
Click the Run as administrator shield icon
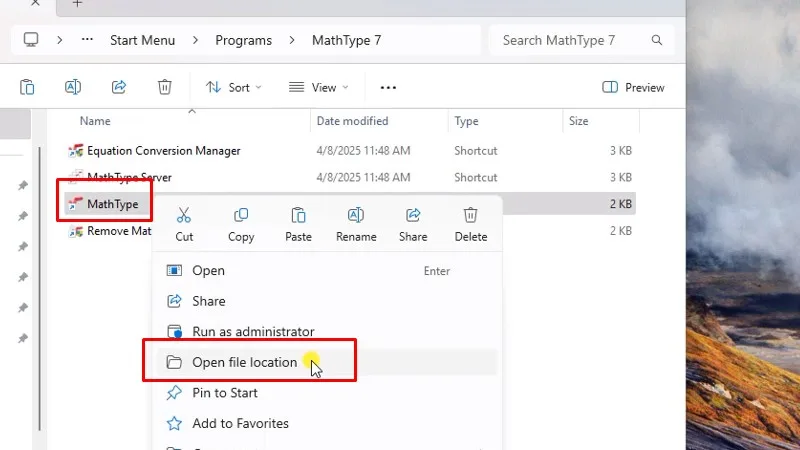174,332
